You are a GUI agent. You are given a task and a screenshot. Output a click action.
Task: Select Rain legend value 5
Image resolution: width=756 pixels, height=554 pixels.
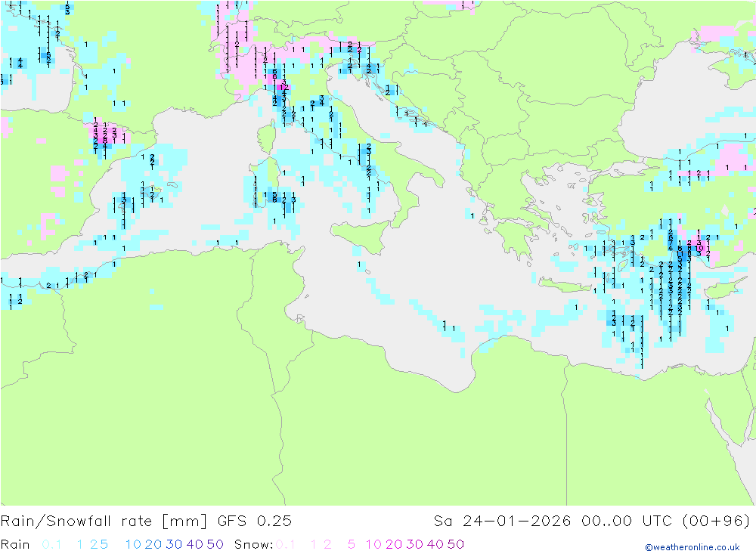pyautogui.click(x=103, y=544)
